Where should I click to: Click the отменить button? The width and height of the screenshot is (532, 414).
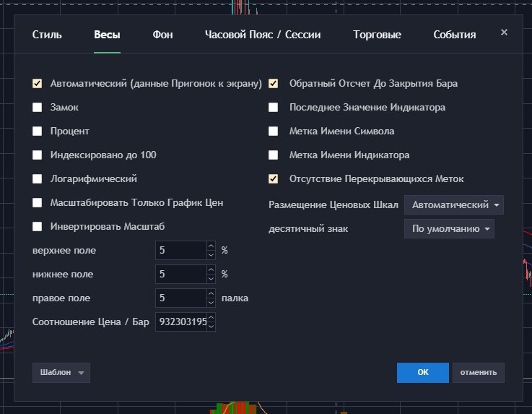(x=479, y=373)
